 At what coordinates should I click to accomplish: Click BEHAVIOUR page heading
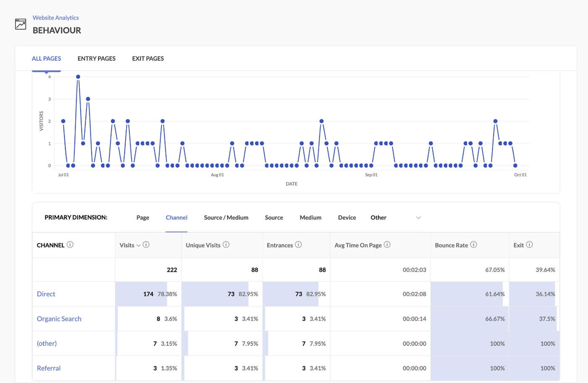[57, 30]
